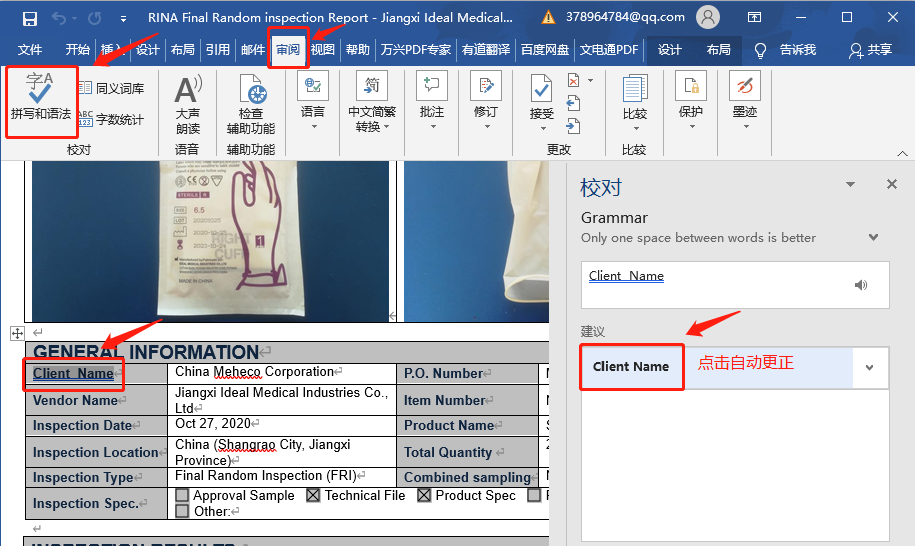Open the 语言 language dropdown
Image resolution: width=915 pixels, height=546 pixels.
point(313,100)
